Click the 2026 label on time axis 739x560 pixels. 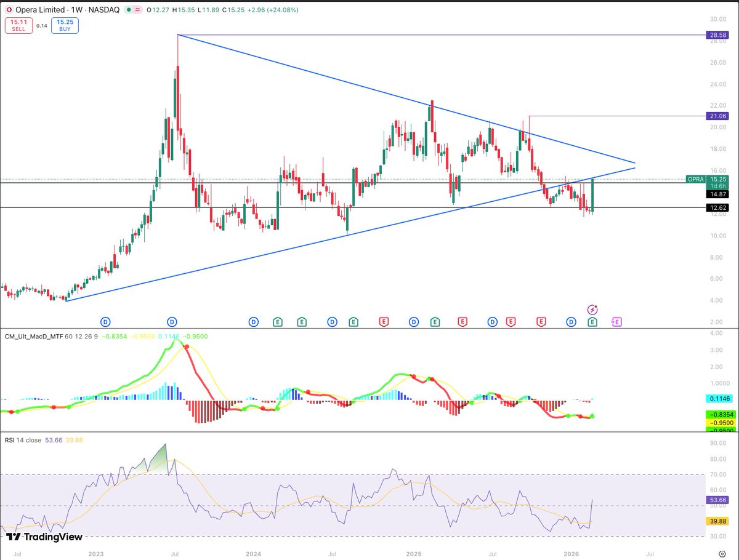coord(572,554)
